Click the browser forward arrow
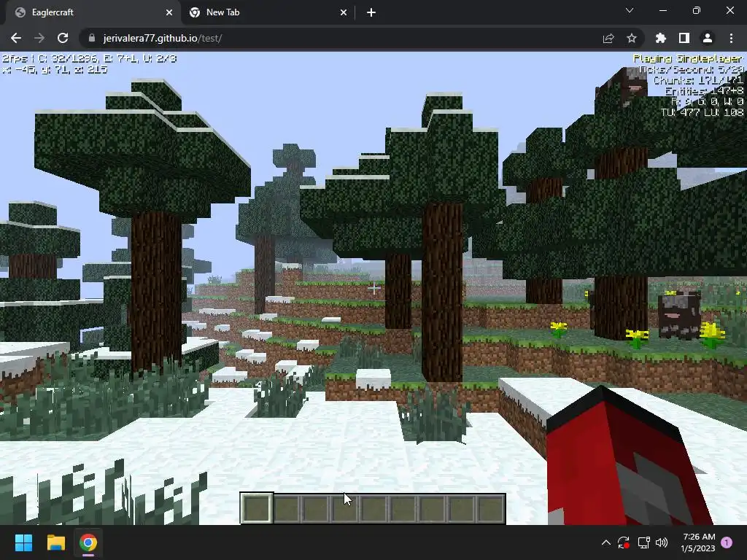The height and width of the screenshot is (560, 747). [x=39, y=38]
